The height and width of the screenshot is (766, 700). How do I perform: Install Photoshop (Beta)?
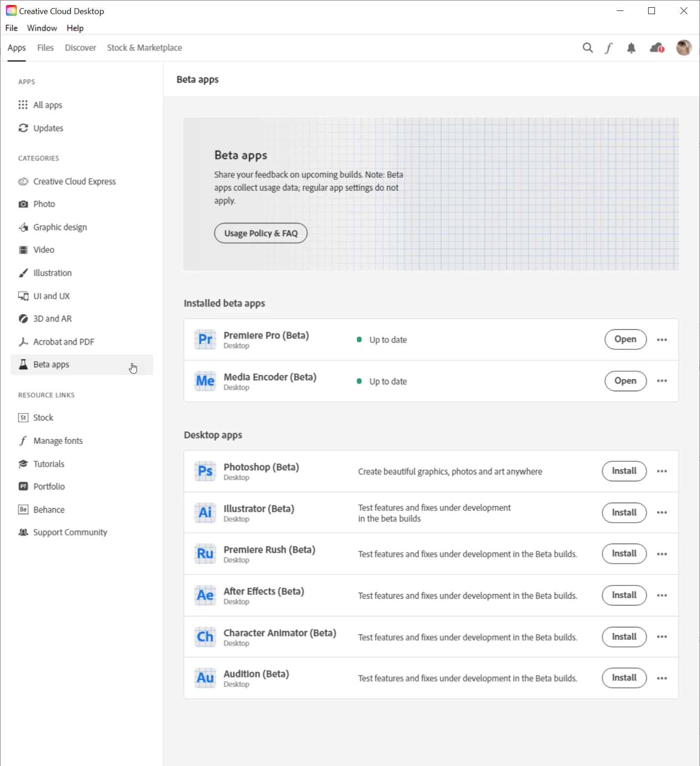tap(624, 471)
